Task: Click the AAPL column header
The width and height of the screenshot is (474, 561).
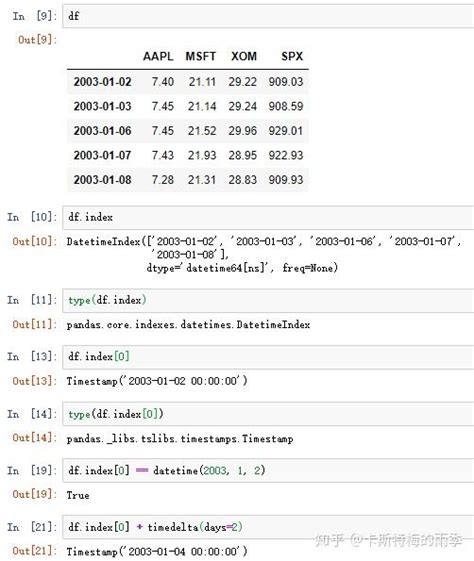Action: (x=158, y=57)
